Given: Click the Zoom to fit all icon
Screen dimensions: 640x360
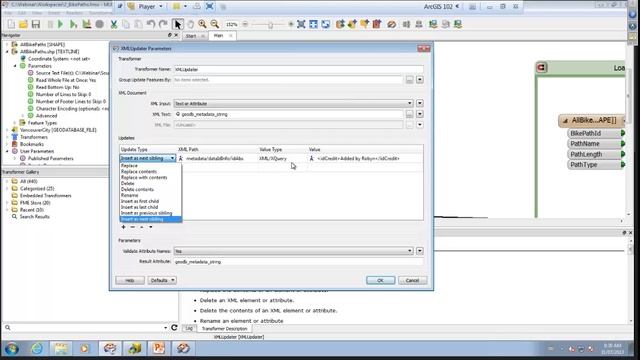Looking at the screenshot, I should [x=301, y=24].
